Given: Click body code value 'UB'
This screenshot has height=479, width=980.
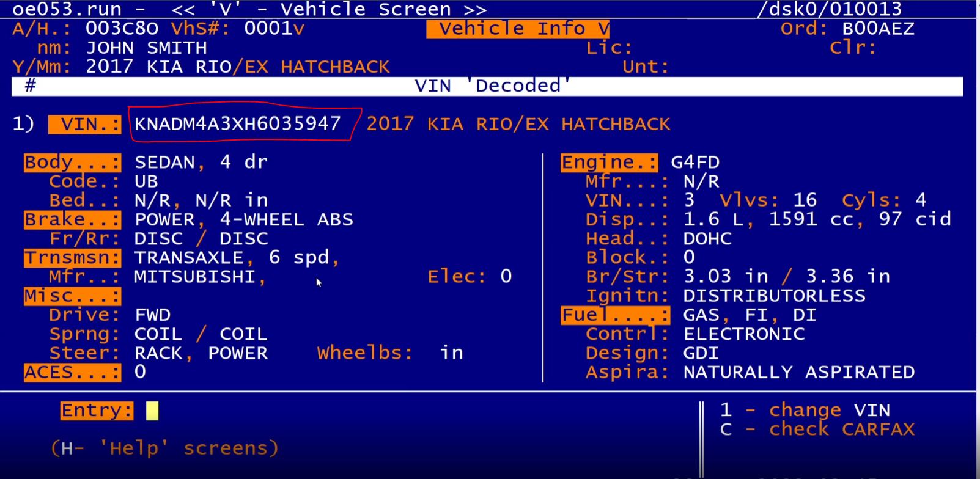Looking at the screenshot, I should [146, 181].
